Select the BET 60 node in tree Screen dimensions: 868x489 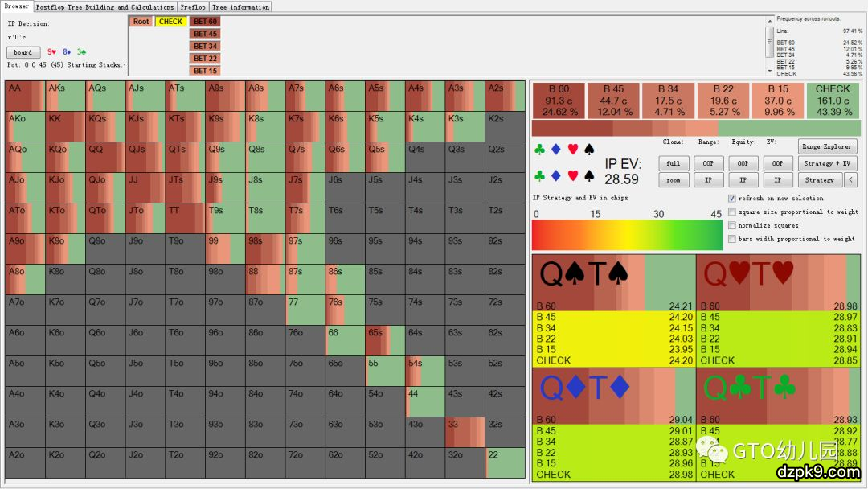(205, 22)
